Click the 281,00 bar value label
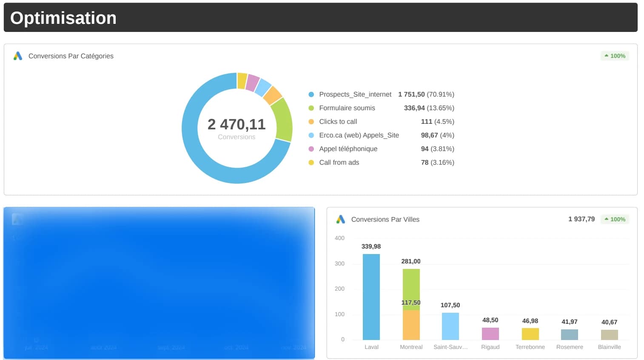 411,261
